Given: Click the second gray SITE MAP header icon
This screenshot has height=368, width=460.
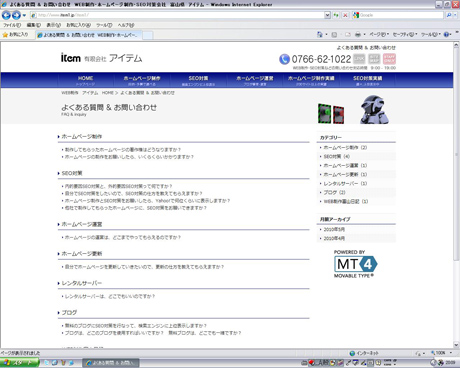Looking at the screenshot, I should click(x=374, y=59).
